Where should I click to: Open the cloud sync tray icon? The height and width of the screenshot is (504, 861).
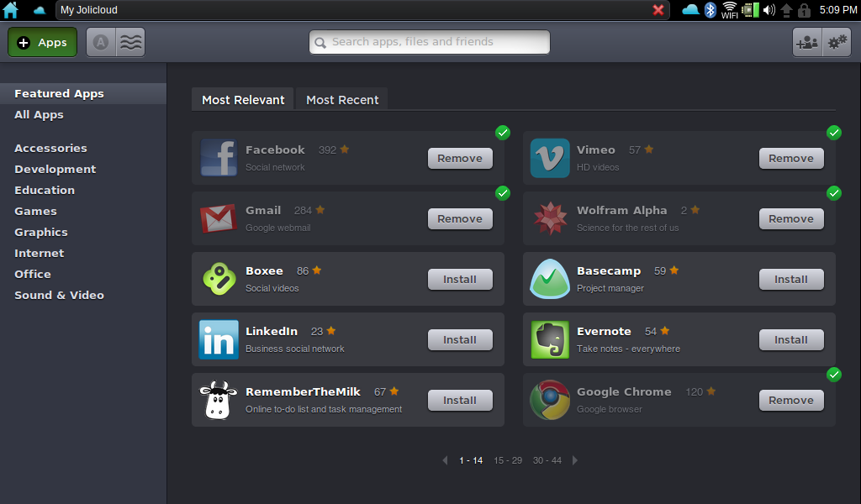point(690,10)
